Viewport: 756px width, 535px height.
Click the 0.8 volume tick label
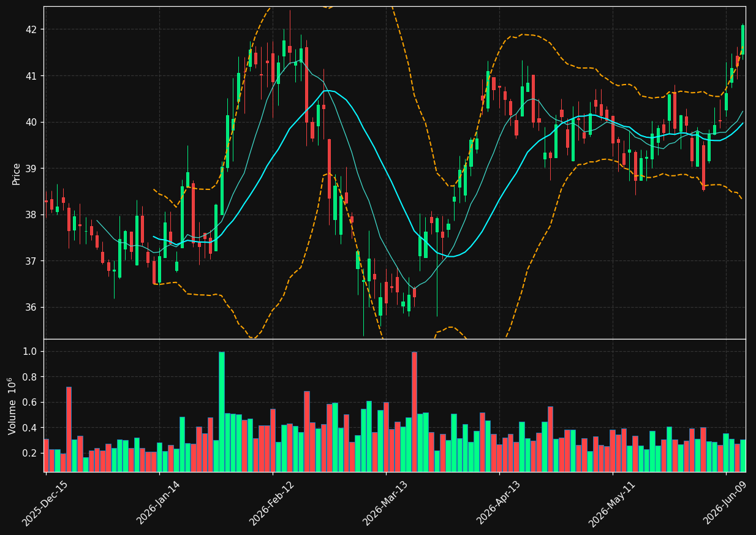[31, 377]
